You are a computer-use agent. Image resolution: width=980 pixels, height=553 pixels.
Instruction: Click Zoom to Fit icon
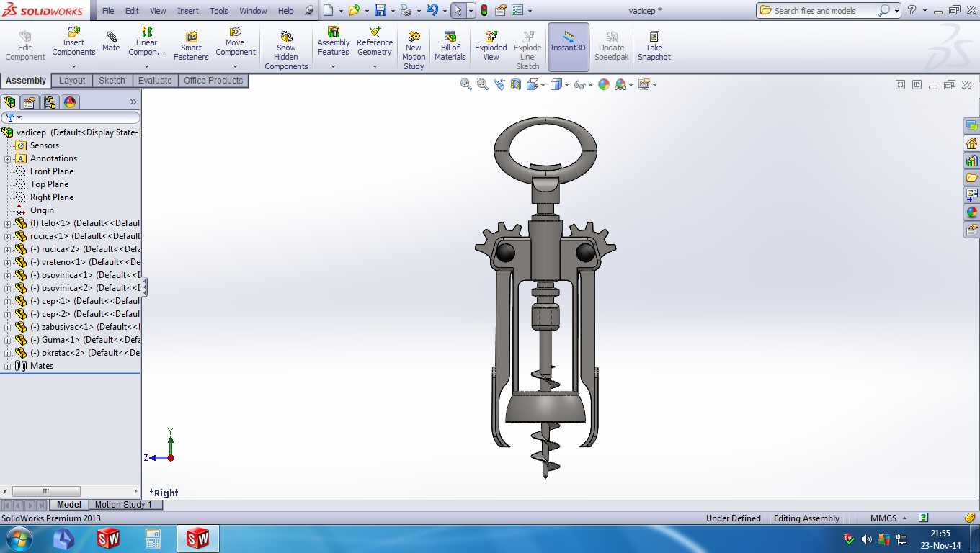(466, 84)
